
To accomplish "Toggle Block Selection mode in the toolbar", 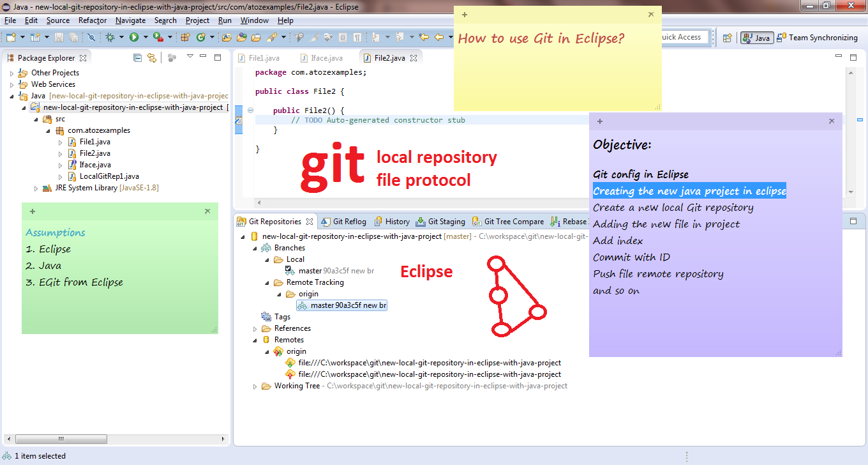I will [343, 38].
